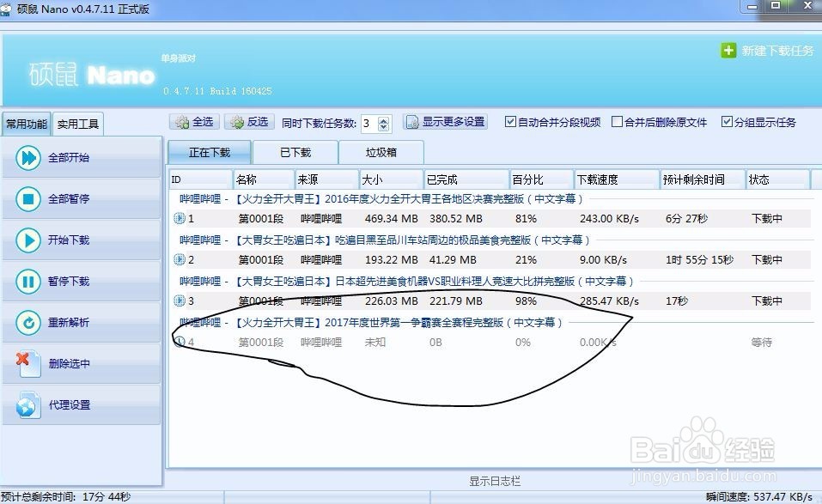This screenshot has height=504, width=822.
Task: Click remaining time 1时 55分 15秒
Action: coord(699,259)
